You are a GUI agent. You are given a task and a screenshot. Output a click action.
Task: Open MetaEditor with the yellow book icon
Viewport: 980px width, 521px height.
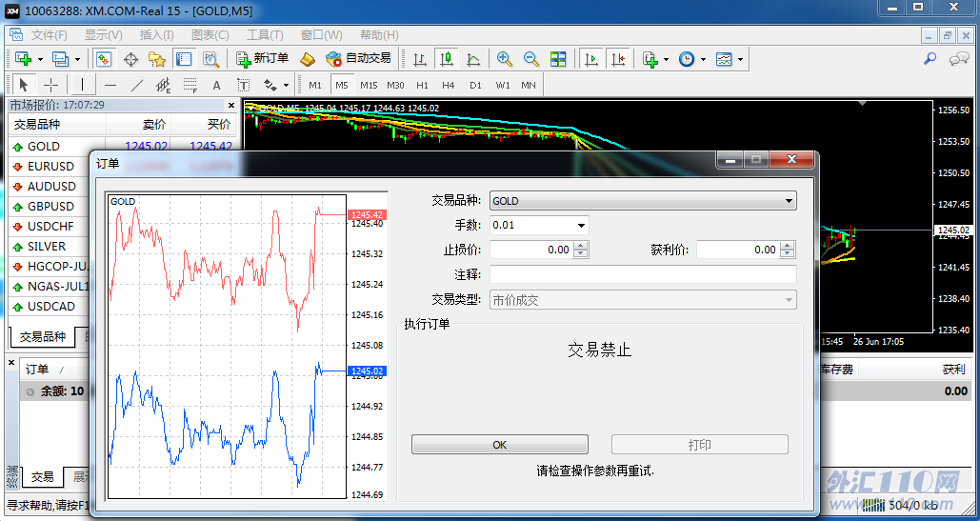(307, 59)
